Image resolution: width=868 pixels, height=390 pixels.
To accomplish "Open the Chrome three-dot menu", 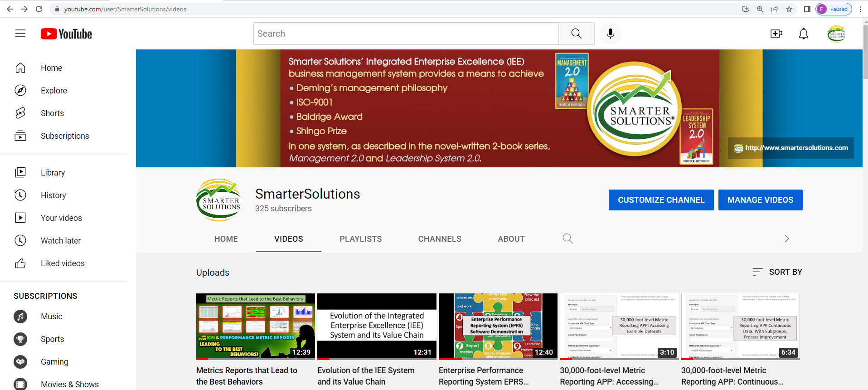I will point(860,9).
